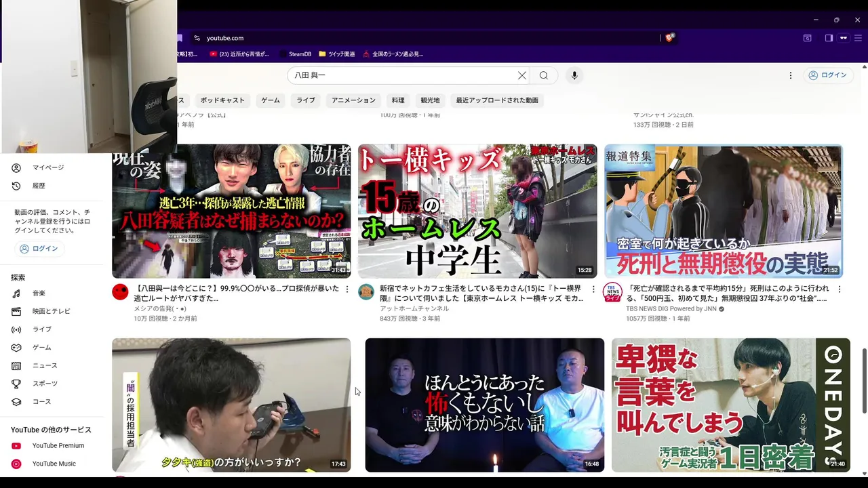The width and height of the screenshot is (868, 488).
Task: Open the 全国のラーメン bookmark
Action: tap(393, 54)
